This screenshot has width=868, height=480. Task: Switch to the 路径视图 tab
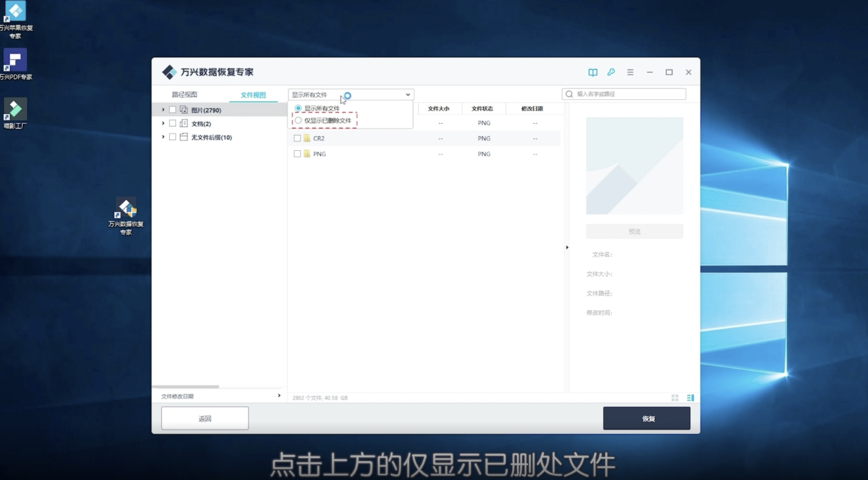pos(184,95)
